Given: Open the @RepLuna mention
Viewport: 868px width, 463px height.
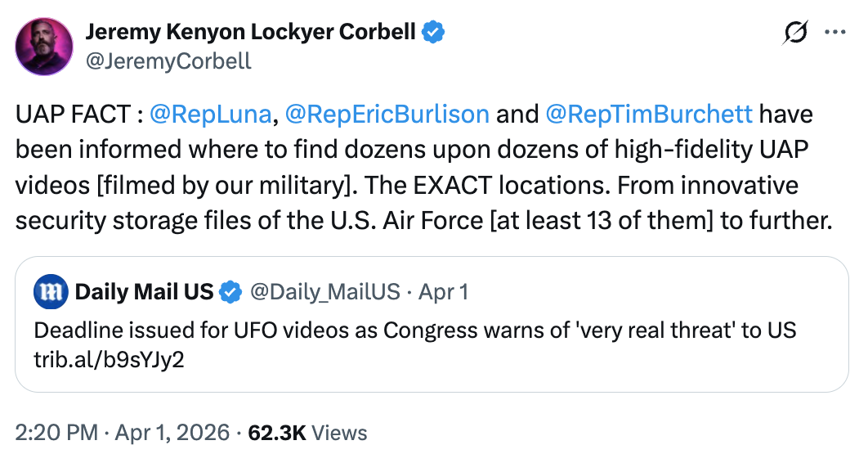Looking at the screenshot, I should coord(211,114).
